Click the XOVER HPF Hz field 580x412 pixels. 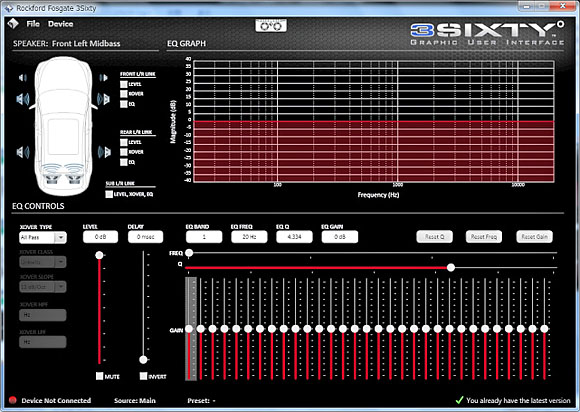click(43, 315)
